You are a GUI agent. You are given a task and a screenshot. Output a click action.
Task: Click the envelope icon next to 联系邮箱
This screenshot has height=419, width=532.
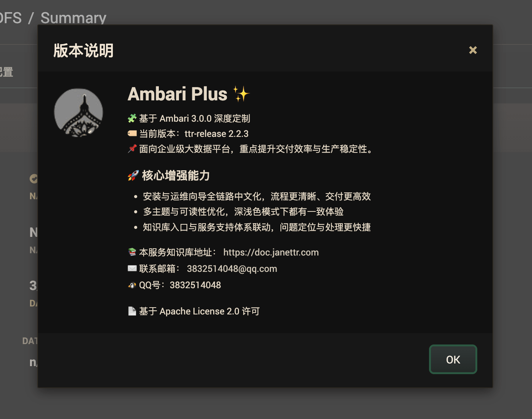[132, 268]
